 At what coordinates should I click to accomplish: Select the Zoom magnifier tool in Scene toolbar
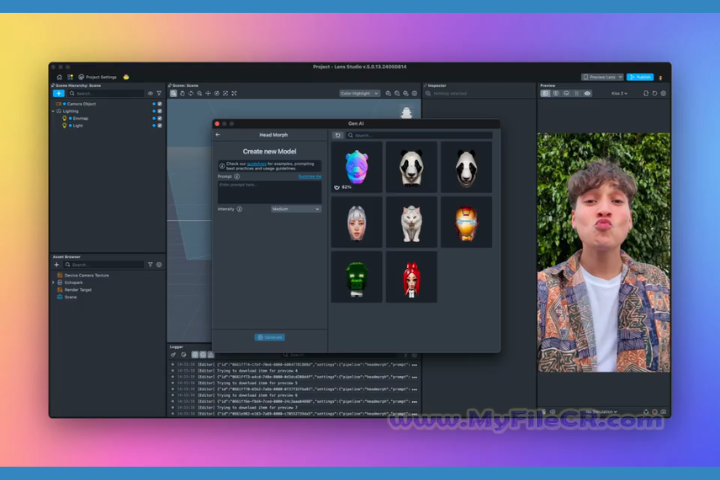pyautogui.click(x=200, y=93)
